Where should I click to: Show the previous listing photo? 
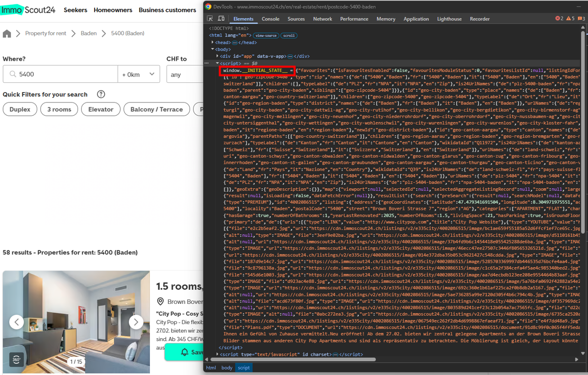(17, 322)
